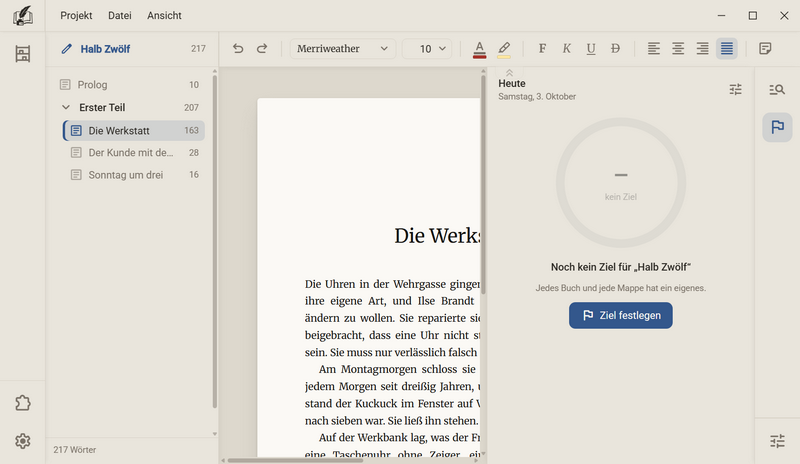Click the editor horizontal scrollbar

pos(295,460)
